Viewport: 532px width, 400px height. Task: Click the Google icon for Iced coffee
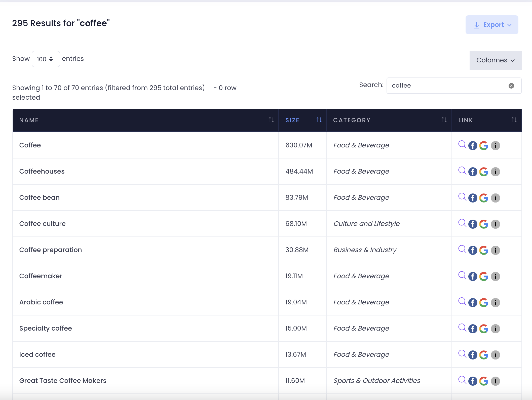coord(483,355)
